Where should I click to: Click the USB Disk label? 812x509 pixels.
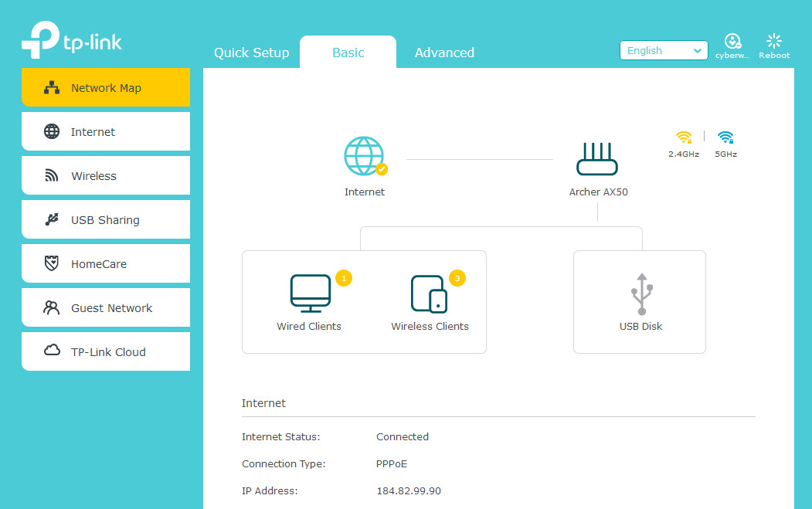640,326
